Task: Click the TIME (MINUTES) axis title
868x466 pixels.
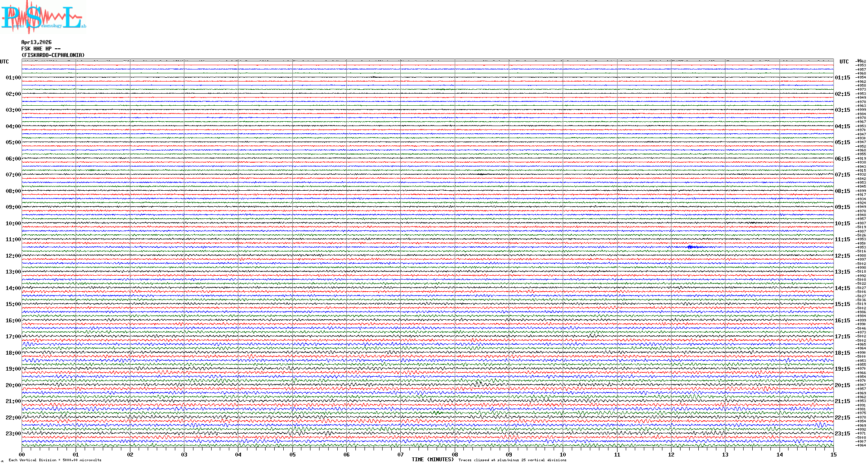Action: pyautogui.click(x=433, y=460)
